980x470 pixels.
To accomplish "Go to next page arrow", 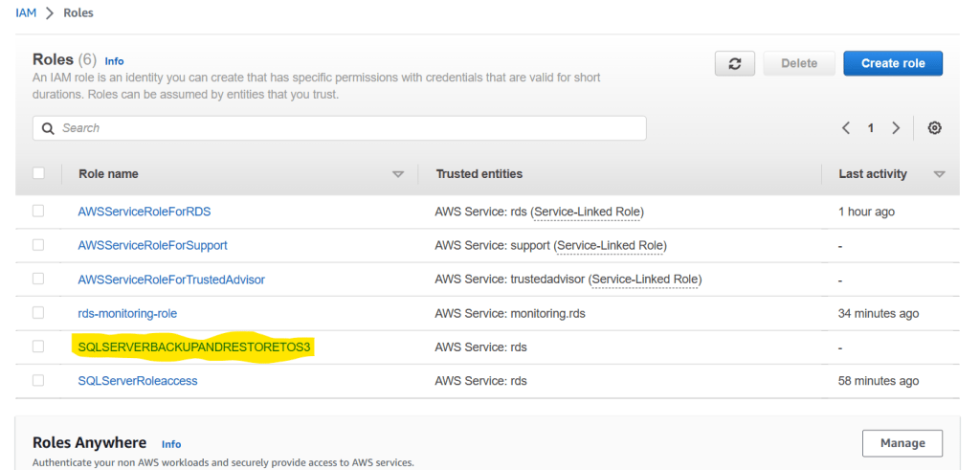I will pos(896,128).
